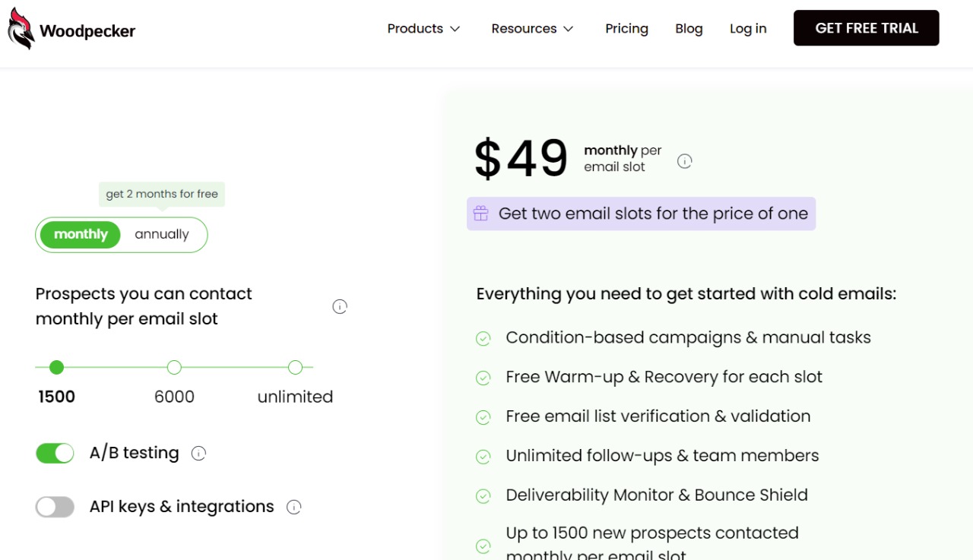Click info icon beside Prospects you can contact
Screen dimensions: 973x560
point(340,307)
